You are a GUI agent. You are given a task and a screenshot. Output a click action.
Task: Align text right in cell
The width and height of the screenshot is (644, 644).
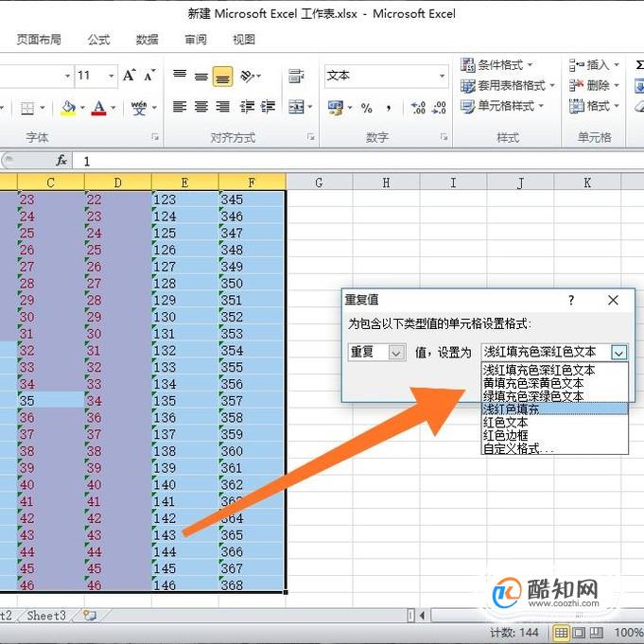click(x=222, y=107)
